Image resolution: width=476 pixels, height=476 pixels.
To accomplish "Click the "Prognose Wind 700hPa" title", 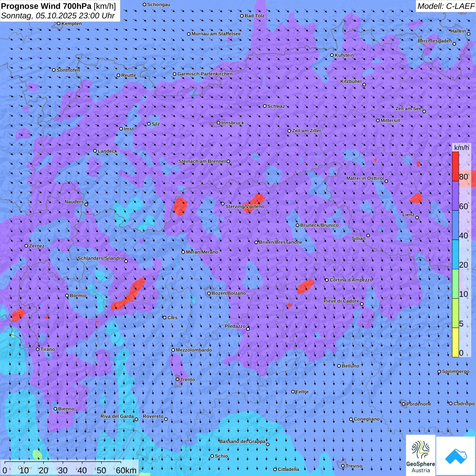I will (46, 6).
